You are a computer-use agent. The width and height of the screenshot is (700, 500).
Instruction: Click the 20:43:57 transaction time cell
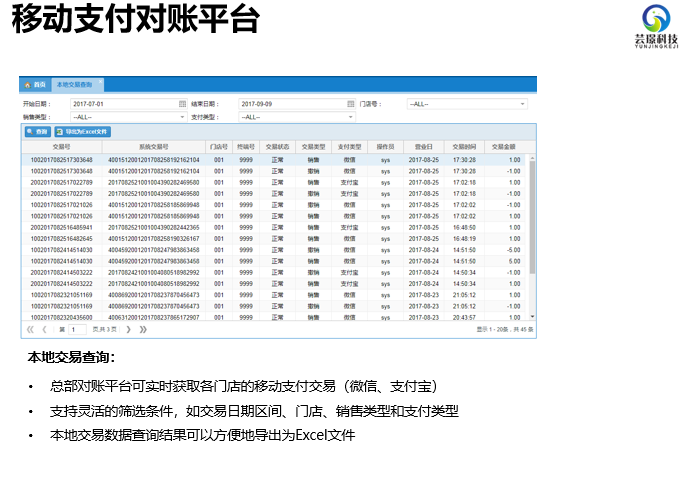click(464, 317)
